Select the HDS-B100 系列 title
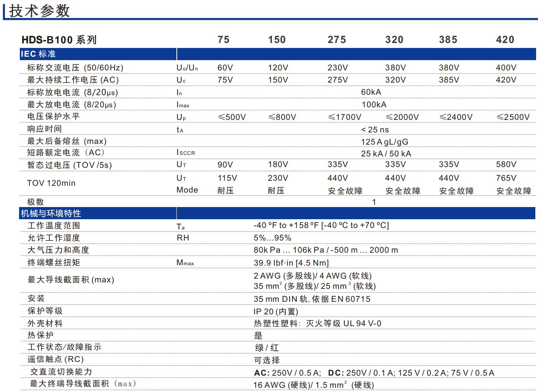538x392 pixels. click(59, 40)
